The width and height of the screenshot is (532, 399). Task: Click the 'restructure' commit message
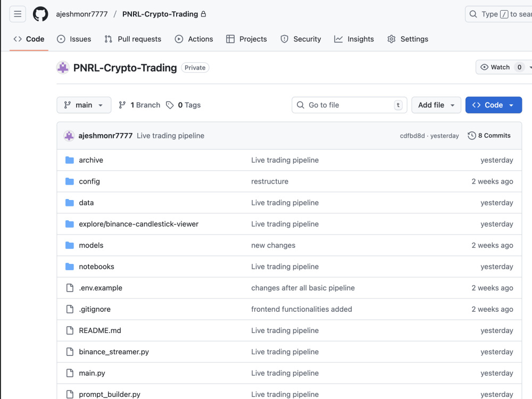pyautogui.click(x=270, y=181)
